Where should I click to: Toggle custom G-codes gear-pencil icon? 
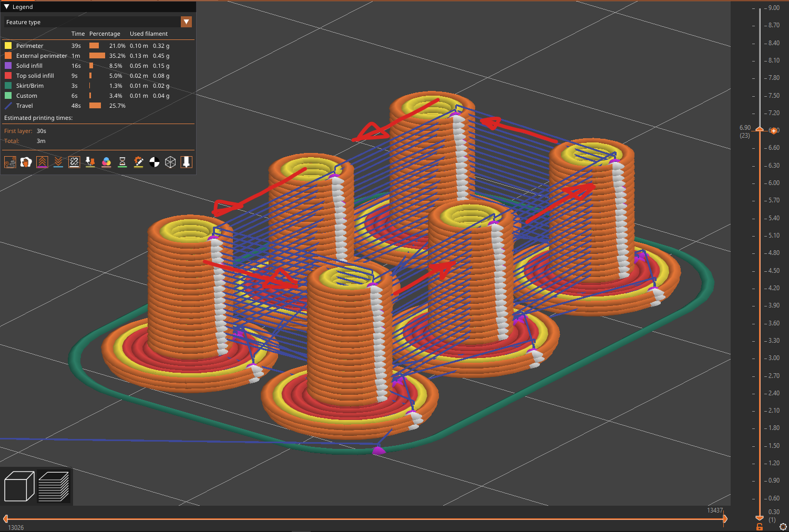[138, 162]
